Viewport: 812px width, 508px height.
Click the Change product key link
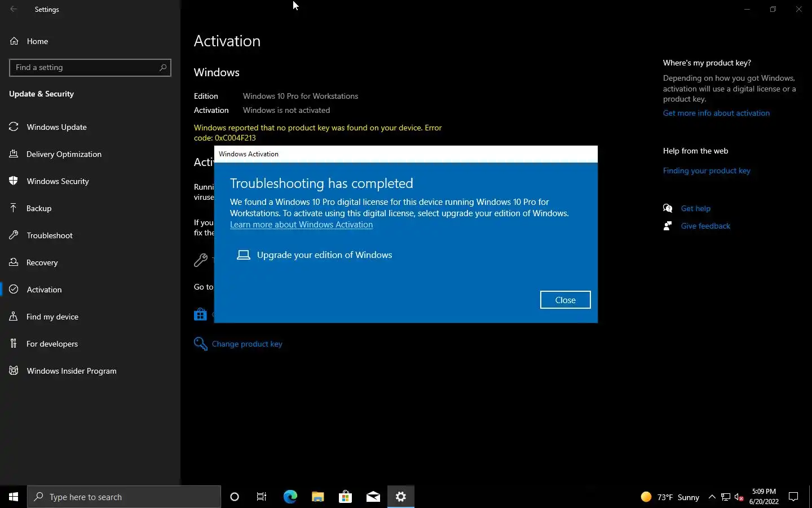pyautogui.click(x=247, y=344)
